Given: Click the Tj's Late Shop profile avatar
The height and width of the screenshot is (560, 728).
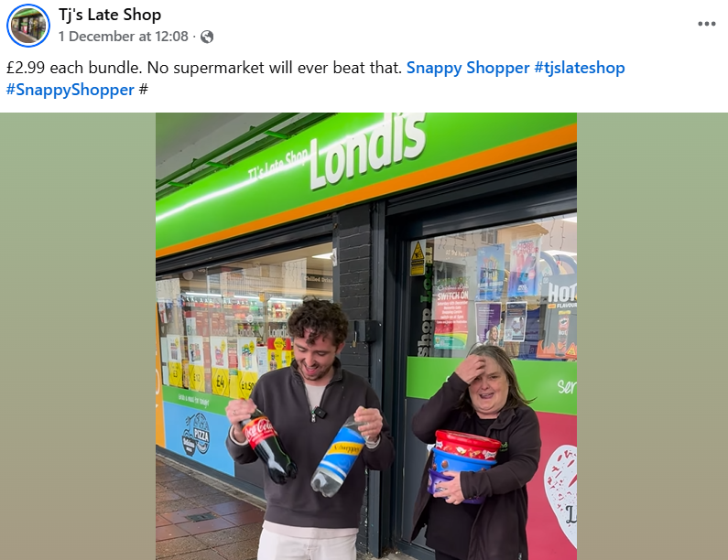Looking at the screenshot, I should coord(28,26).
